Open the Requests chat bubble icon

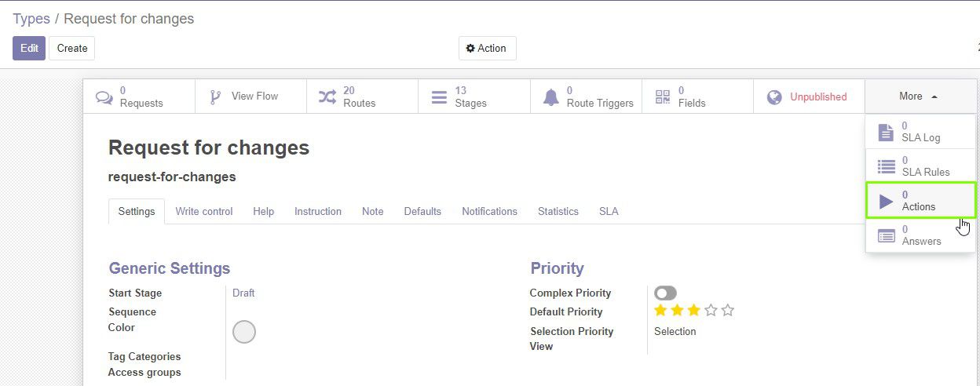(104, 97)
